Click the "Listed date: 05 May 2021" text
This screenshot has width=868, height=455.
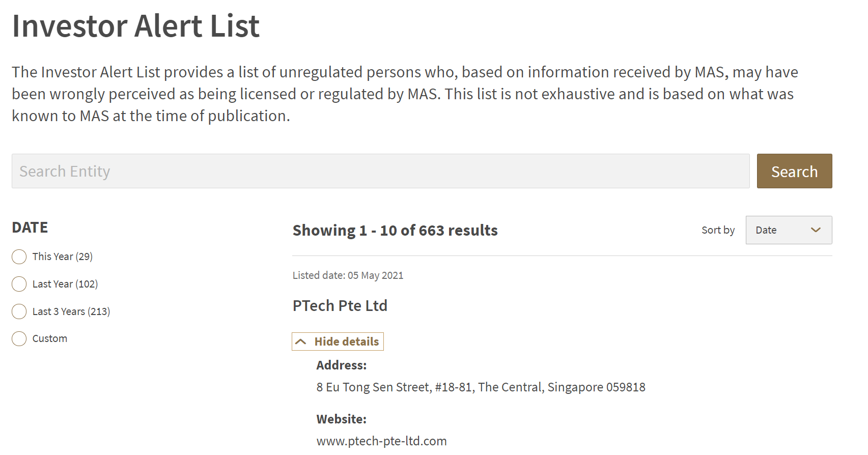click(348, 275)
